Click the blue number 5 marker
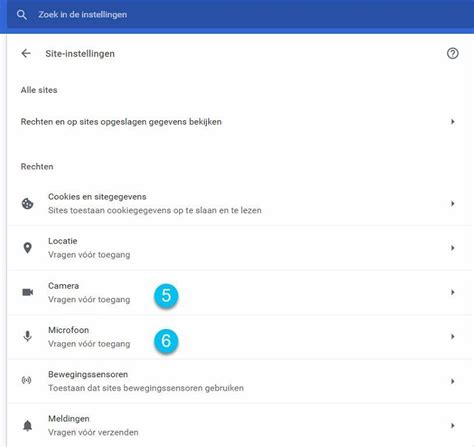Image resolution: width=474 pixels, height=447 pixels. (x=166, y=296)
